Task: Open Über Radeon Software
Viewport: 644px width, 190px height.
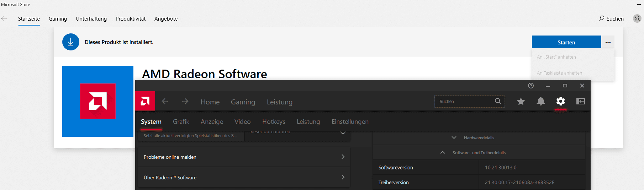Action: click(x=244, y=178)
